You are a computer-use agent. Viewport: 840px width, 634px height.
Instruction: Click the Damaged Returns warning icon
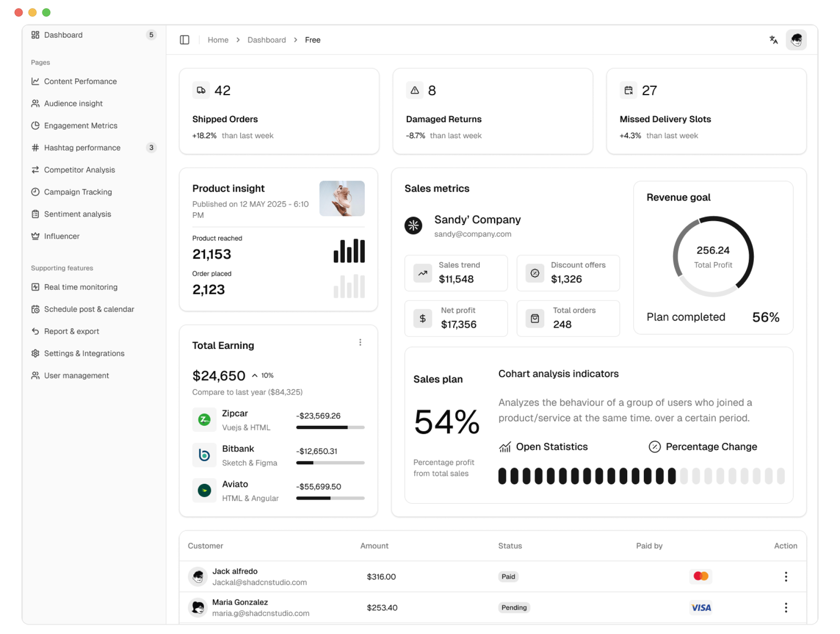click(x=415, y=90)
